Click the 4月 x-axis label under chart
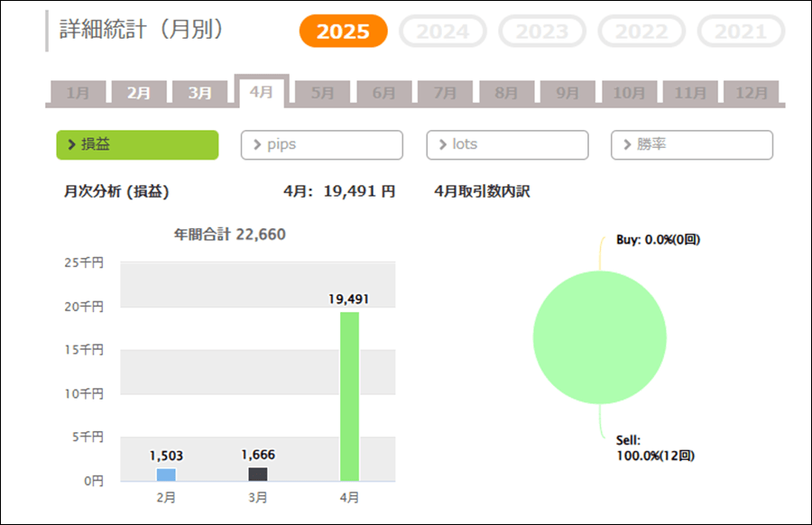This screenshot has width=812, height=525. (349, 498)
